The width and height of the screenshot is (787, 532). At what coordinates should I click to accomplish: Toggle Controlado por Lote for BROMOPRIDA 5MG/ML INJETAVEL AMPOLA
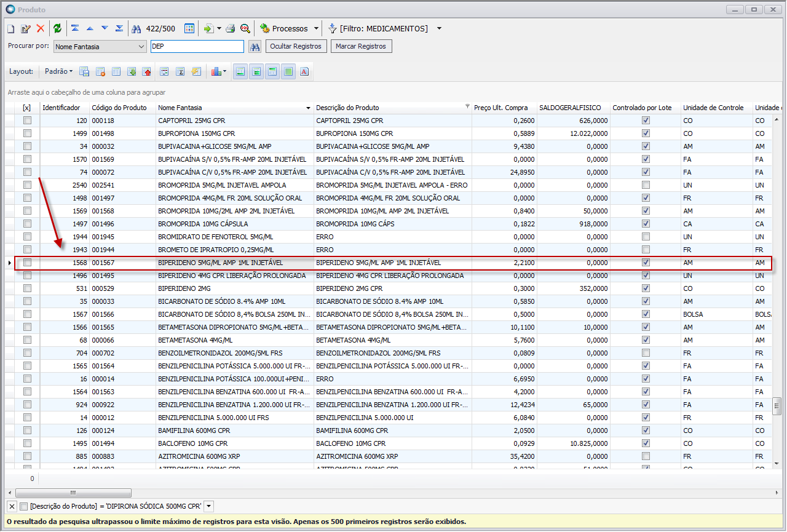[x=646, y=185]
